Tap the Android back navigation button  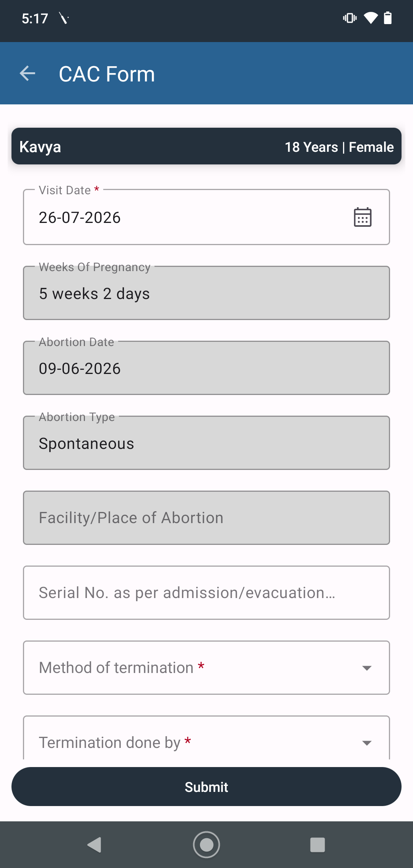pyautogui.click(x=94, y=845)
